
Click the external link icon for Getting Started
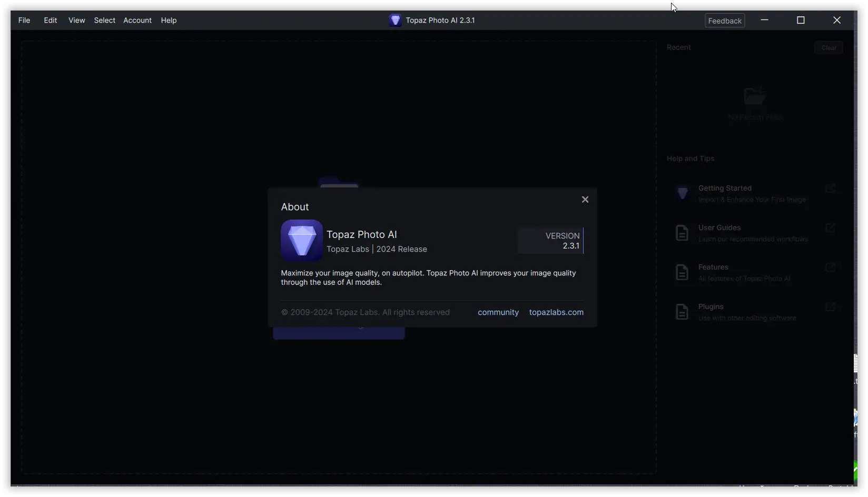click(x=830, y=188)
